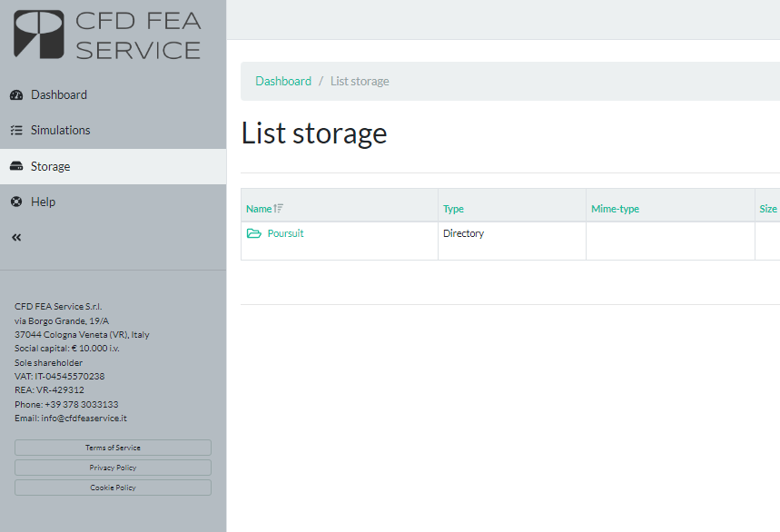This screenshot has width=780, height=532.
Task: Sort table by Mime-type column
Action: [615, 209]
